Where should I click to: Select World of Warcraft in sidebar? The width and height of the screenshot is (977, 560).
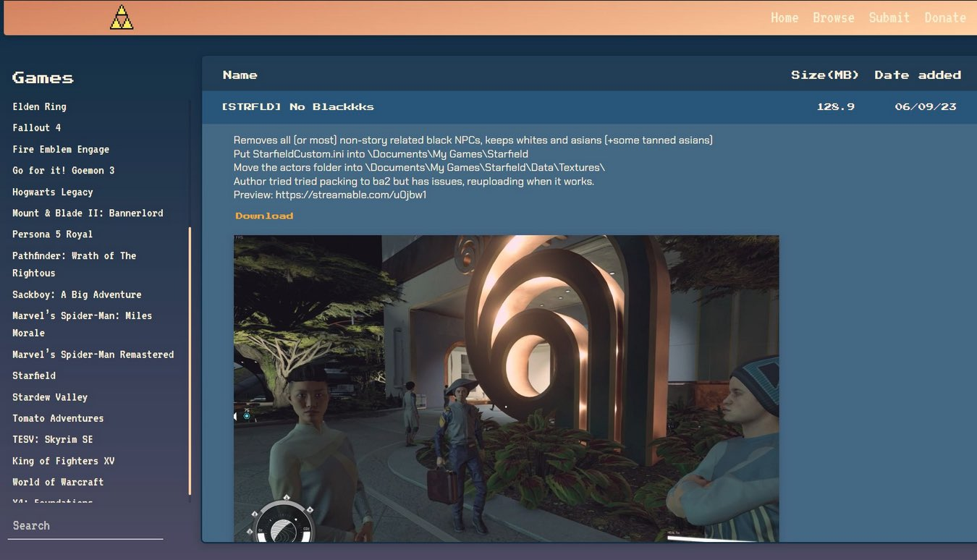[x=58, y=482]
